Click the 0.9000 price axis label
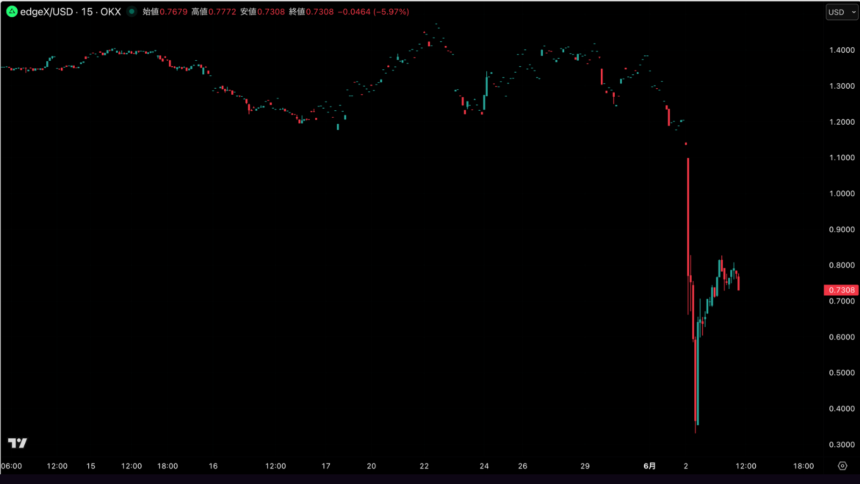The image size is (860, 484). click(842, 229)
